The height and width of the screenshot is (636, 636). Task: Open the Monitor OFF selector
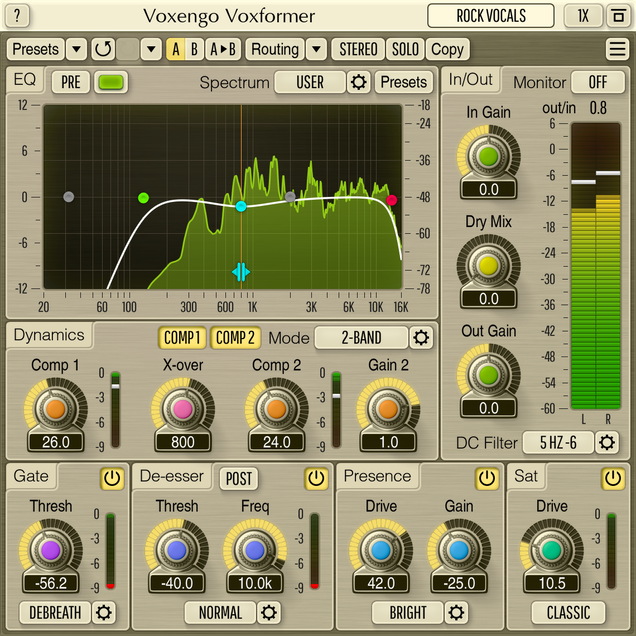pyautogui.click(x=598, y=82)
